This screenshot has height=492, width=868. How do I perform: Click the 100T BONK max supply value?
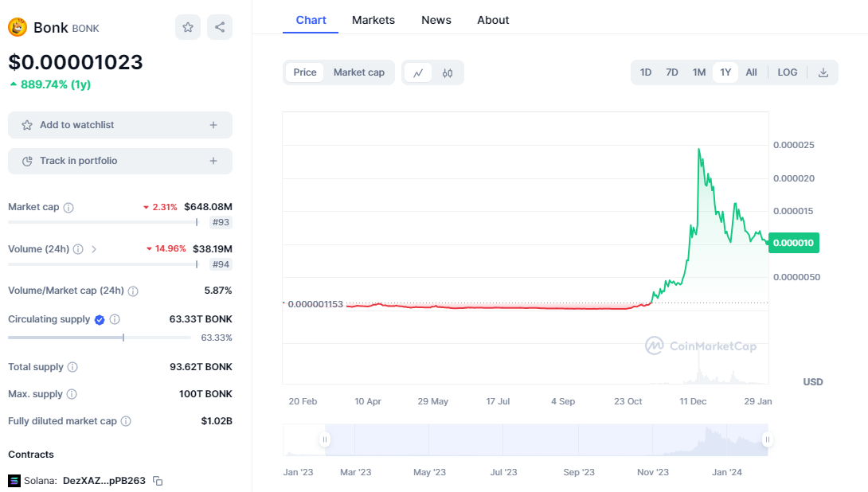click(x=205, y=394)
